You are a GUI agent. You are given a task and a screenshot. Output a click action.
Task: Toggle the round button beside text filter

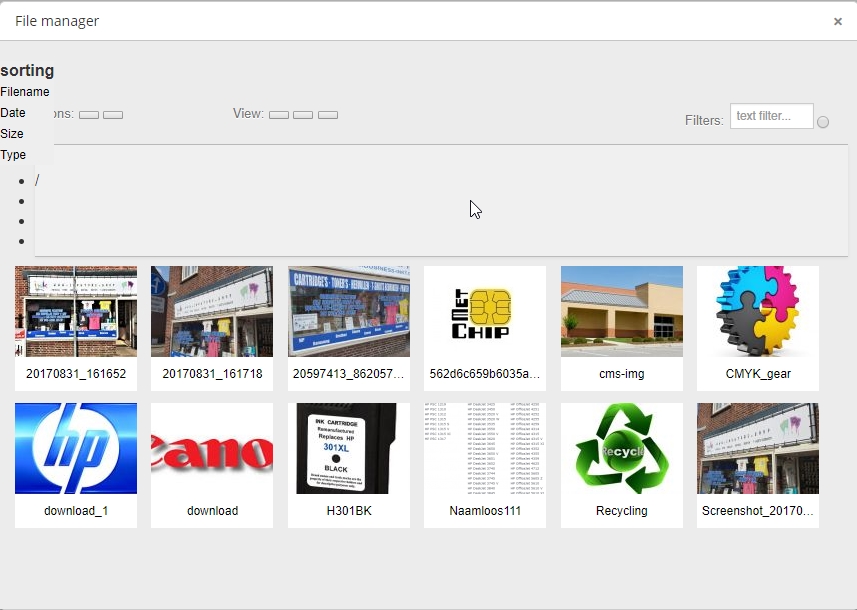click(823, 122)
